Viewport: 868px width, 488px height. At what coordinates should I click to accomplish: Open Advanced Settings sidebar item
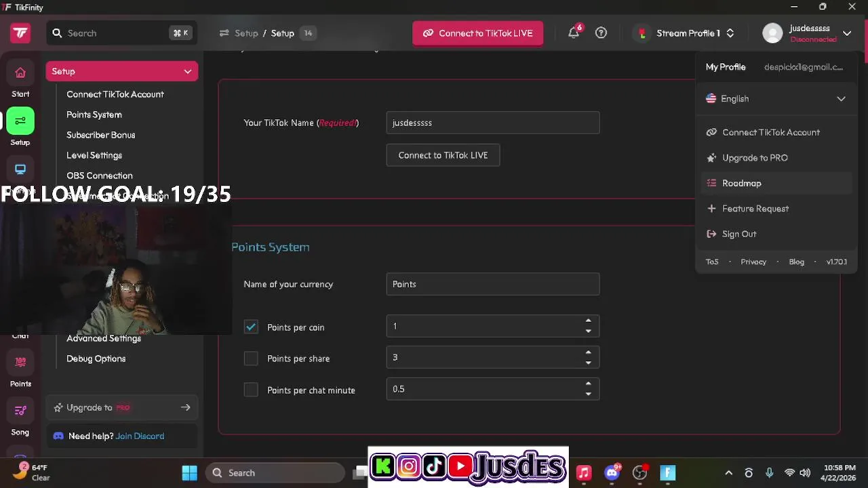pyautogui.click(x=104, y=338)
